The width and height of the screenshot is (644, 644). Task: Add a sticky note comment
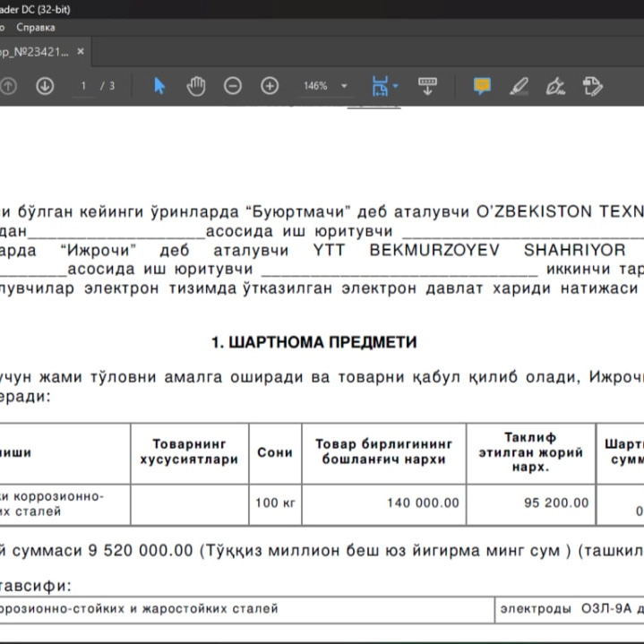tap(482, 86)
